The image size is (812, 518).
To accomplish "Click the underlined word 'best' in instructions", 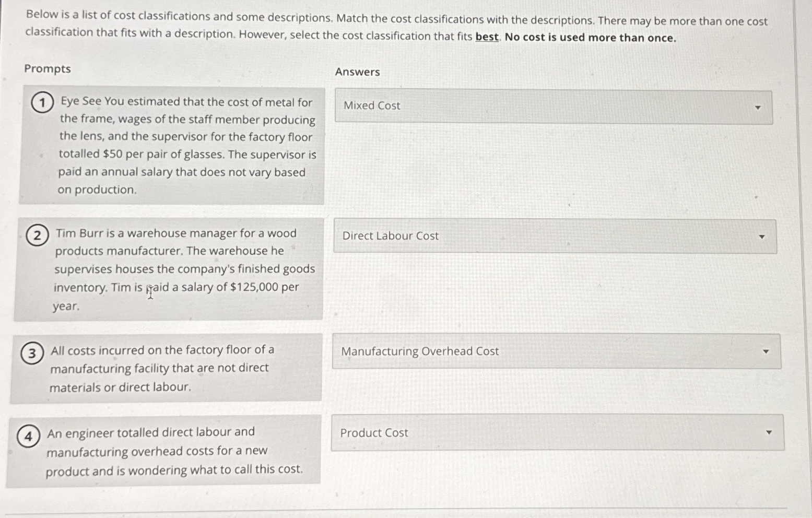I will point(487,37).
